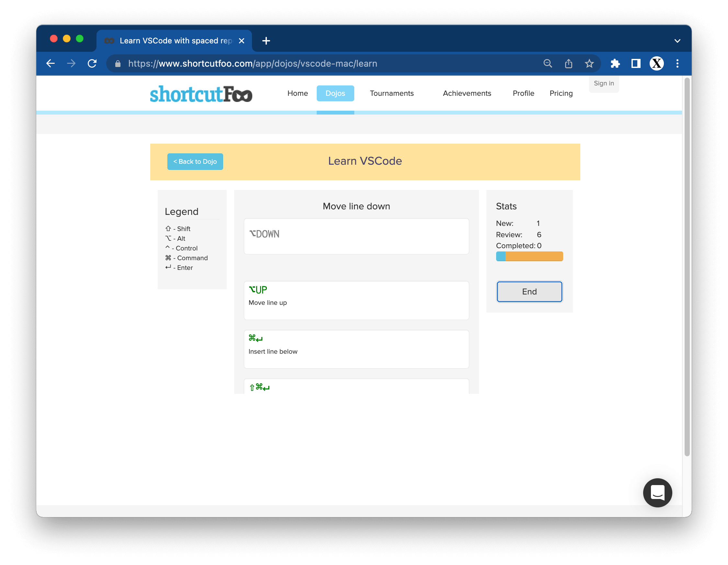Click the yellow minimize window button
This screenshot has height=565, width=728.
(x=67, y=39)
